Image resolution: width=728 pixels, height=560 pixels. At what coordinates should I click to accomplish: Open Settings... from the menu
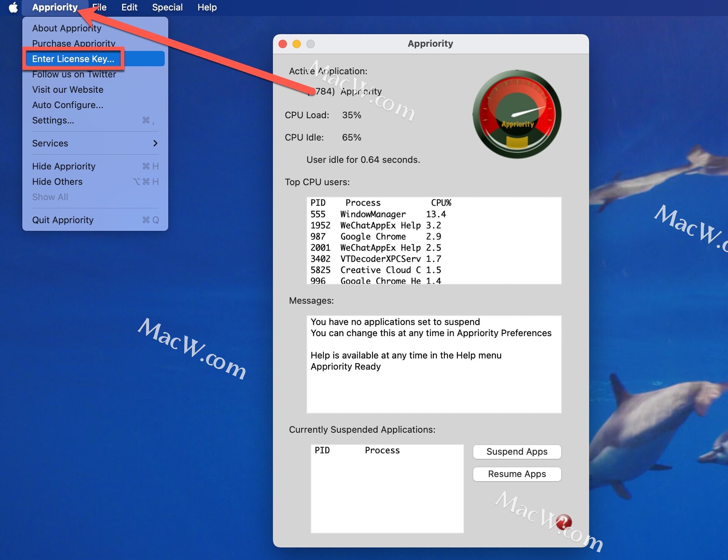pos(95,120)
